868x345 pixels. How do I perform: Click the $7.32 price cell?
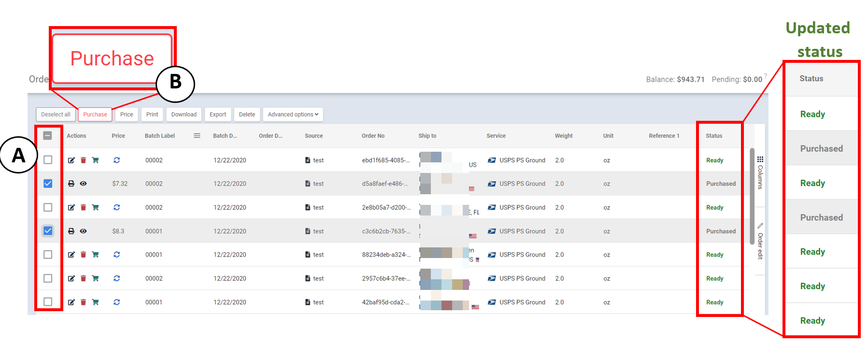point(120,184)
